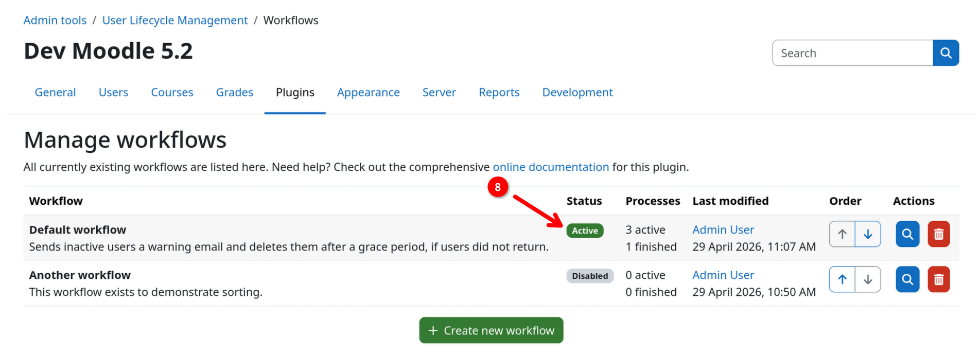The image size is (980, 354).
Task: Switch to Grades tab
Action: tap(234, 93)
